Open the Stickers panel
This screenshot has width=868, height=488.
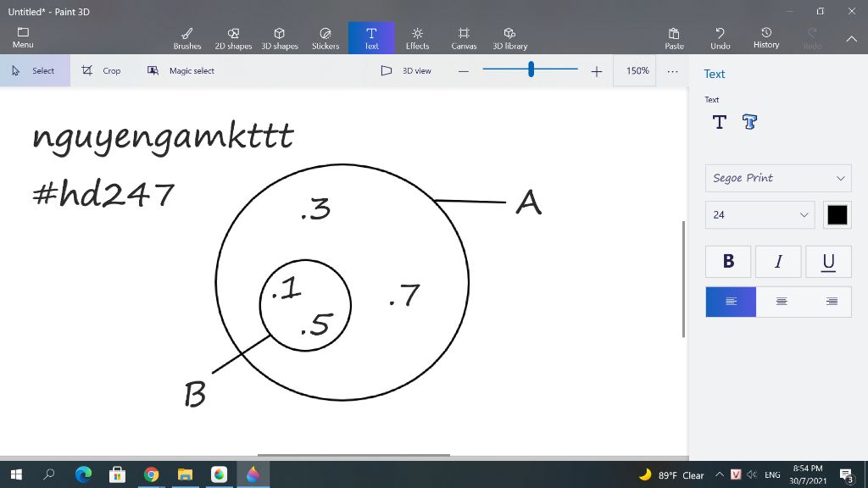325,38
